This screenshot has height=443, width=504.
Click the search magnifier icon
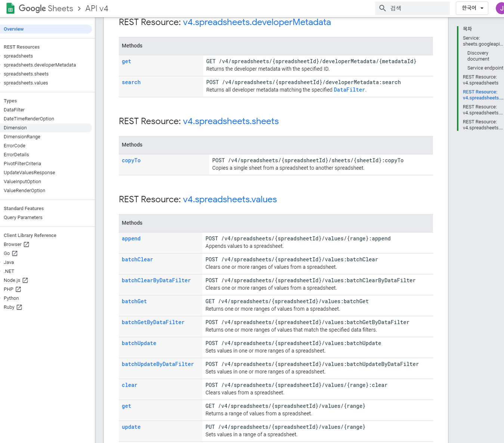(x=383, y=8)
